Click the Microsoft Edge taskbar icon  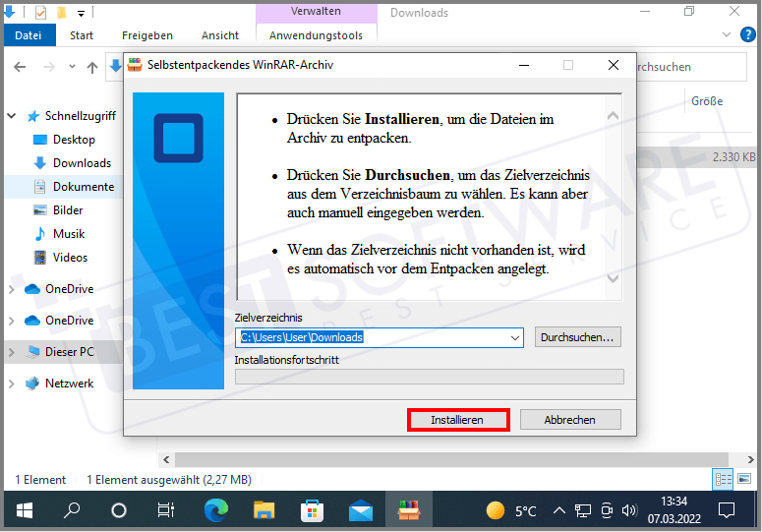click(215, 510)
